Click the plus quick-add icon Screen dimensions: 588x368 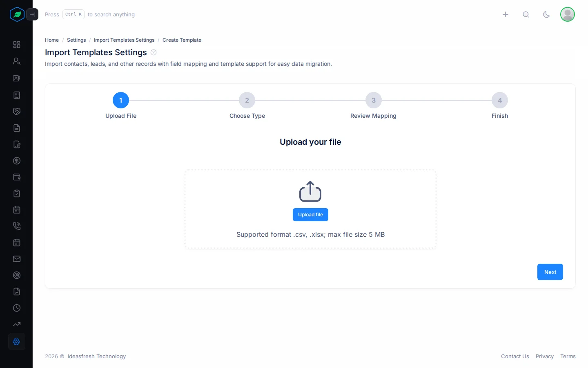coord(506,14)
